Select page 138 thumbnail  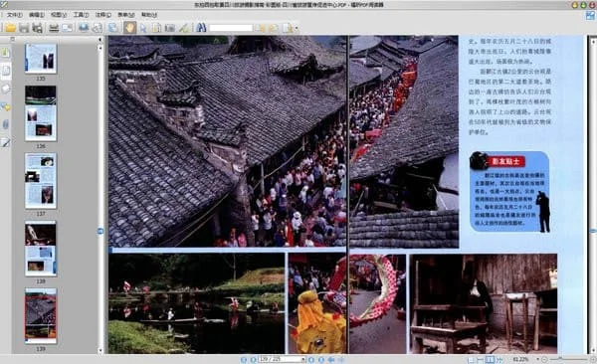(41, 249)
